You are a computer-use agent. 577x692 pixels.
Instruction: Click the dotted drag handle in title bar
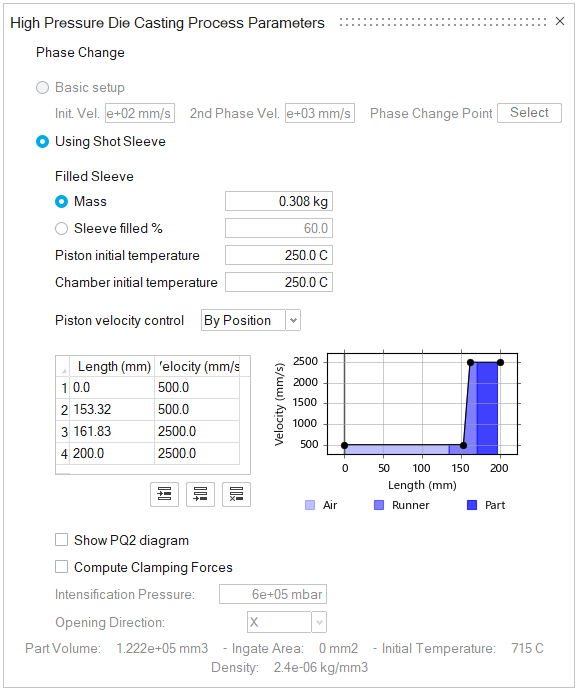(443, 22)
